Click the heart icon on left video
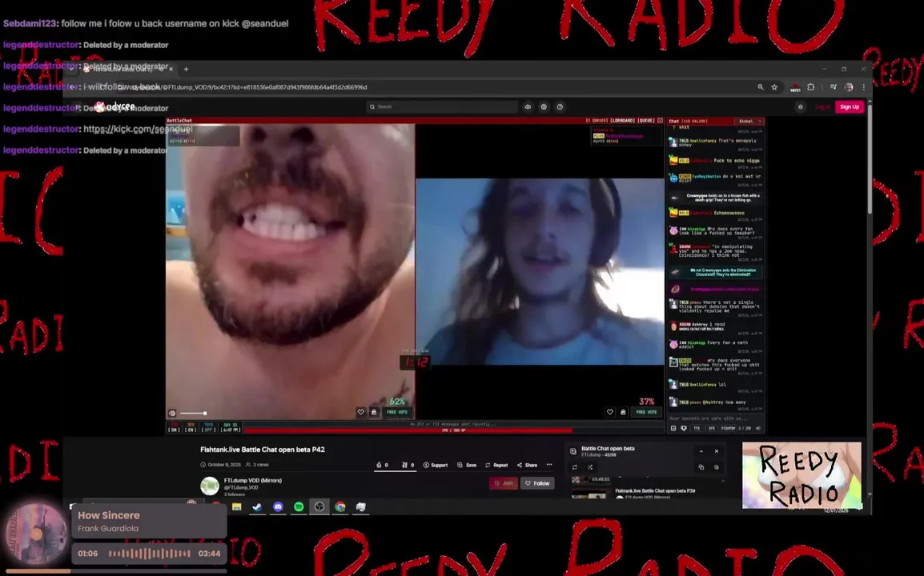924x576 pixels. 360,412
